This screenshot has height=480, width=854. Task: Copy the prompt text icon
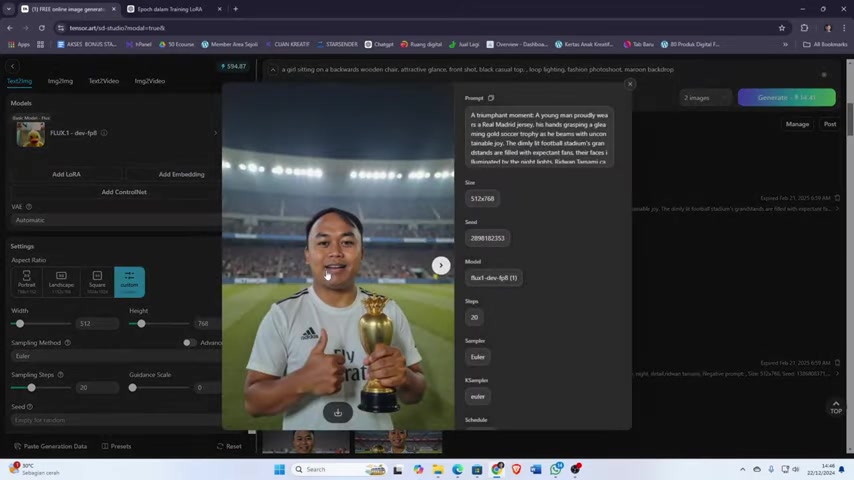491,98
